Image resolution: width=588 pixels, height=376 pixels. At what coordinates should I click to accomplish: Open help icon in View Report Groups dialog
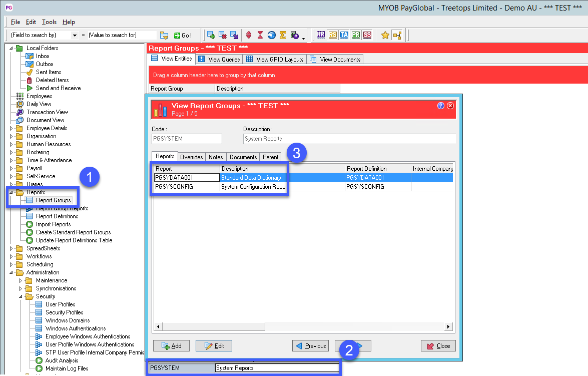click(x=441, y=106)
